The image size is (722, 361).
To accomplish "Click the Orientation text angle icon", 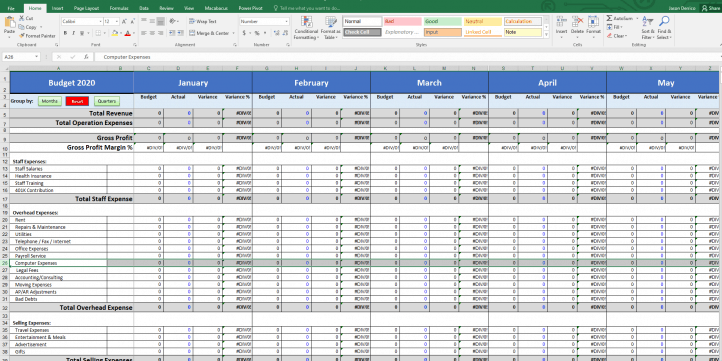I will point(173,21).
